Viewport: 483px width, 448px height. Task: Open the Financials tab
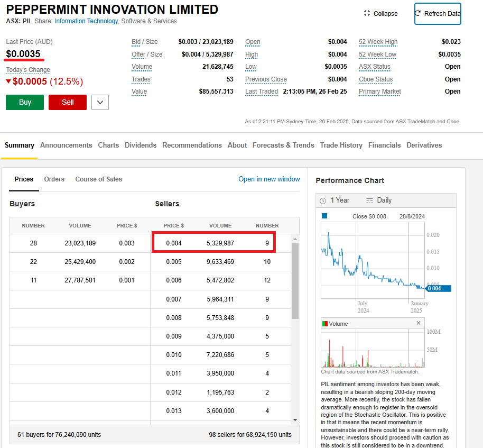[384, 145]
